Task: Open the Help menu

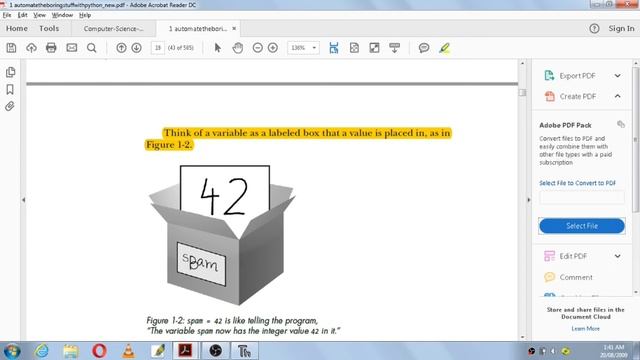Action: click(x=85, y=15)
